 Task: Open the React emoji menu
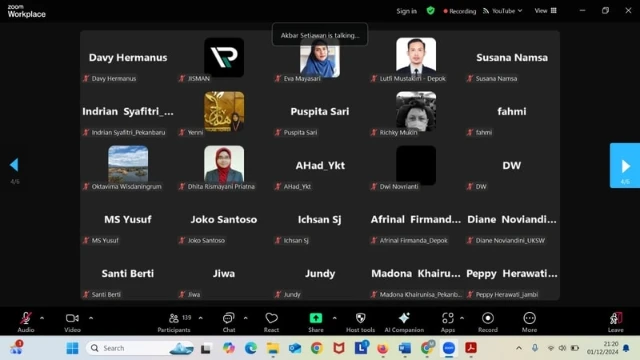[x=271, y=322]
